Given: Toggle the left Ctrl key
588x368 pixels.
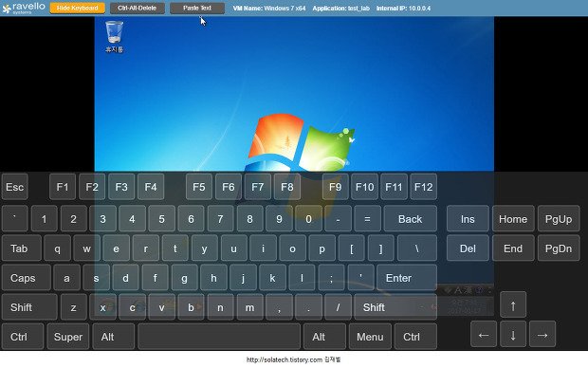Looking at the screenshot, I should (23, 337).
